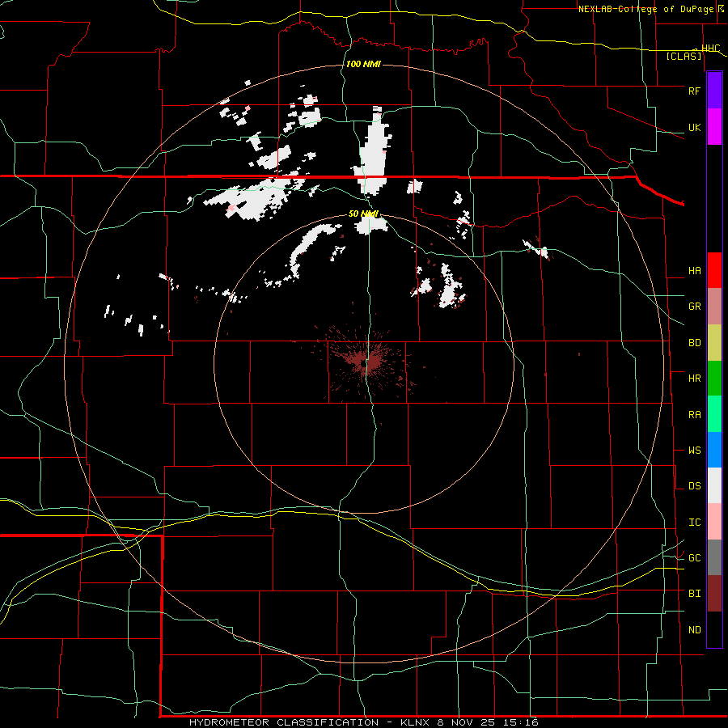Click the HHC product code text
Image resolution: width=728 pixels, height=728 pixels.
point(711,49)
